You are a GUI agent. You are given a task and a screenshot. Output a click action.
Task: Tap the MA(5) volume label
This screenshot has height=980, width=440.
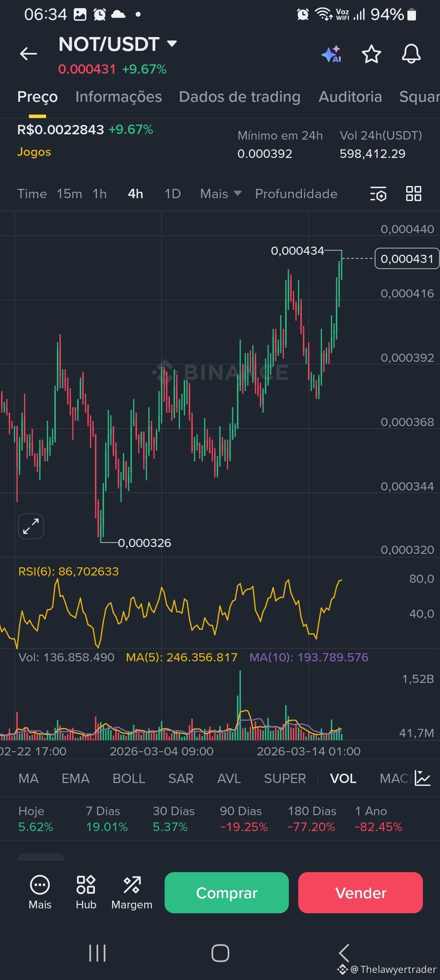(182, 657)
